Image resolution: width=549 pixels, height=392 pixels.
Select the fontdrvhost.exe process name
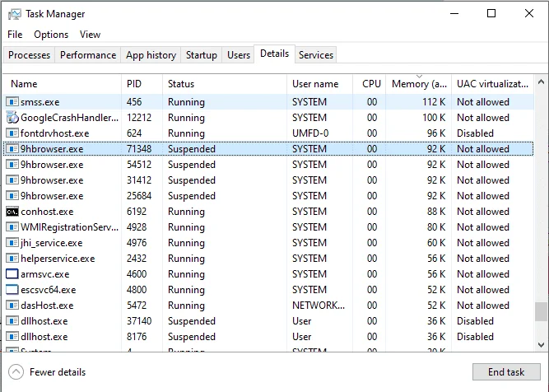pyautogui.click(x=54, y=133)
